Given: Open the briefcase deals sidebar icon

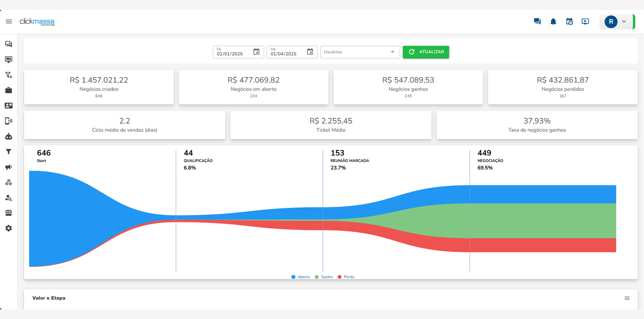Looking at the screenshot, I should (x=9, y=90).
